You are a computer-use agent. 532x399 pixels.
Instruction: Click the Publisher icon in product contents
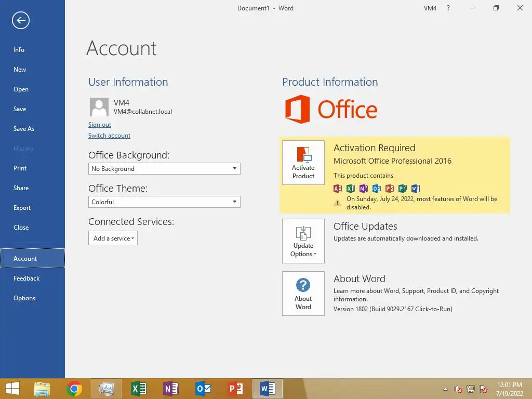pyautogui.click(x=403, y=188)
